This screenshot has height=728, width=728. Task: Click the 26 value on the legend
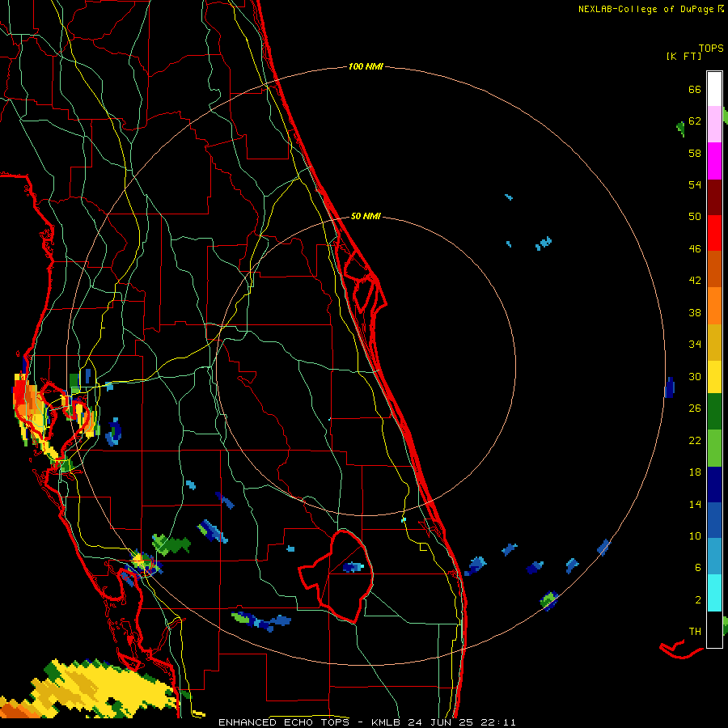tap(695, 408)
